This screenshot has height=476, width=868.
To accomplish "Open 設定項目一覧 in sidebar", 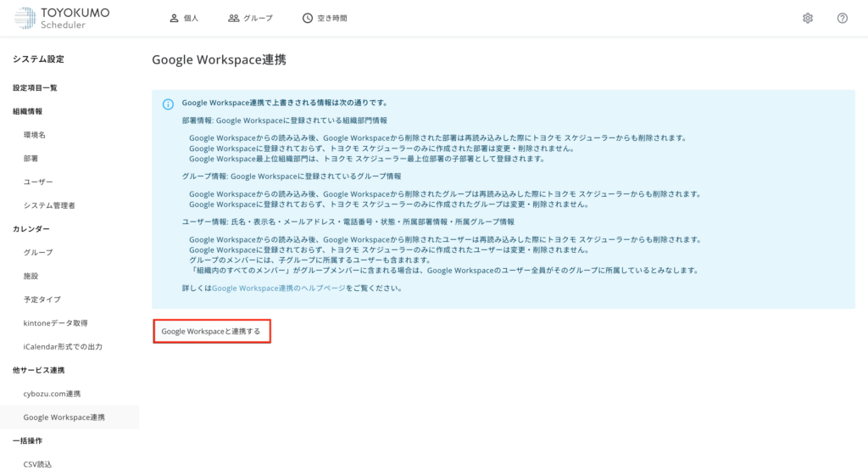I will click(35, 88).
